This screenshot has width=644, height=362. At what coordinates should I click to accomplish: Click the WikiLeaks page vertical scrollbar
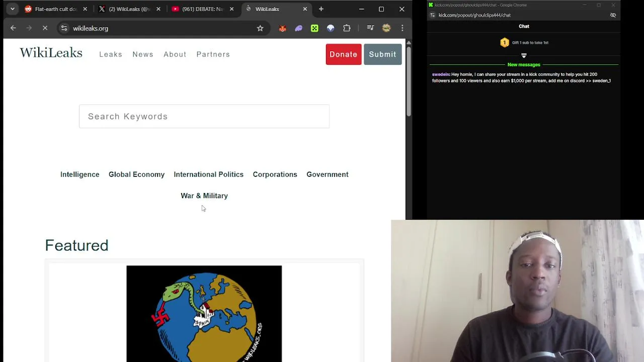pos(409,80)
